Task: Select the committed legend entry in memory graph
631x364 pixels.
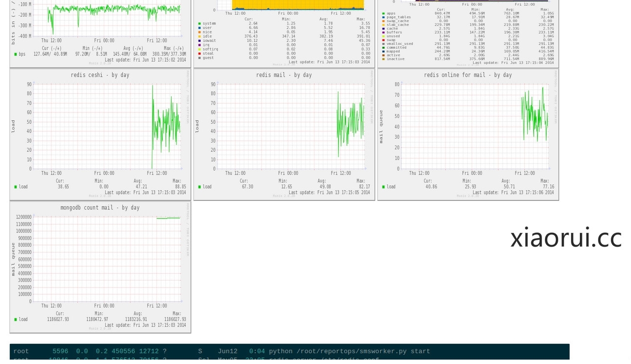Action: (396, 48)
